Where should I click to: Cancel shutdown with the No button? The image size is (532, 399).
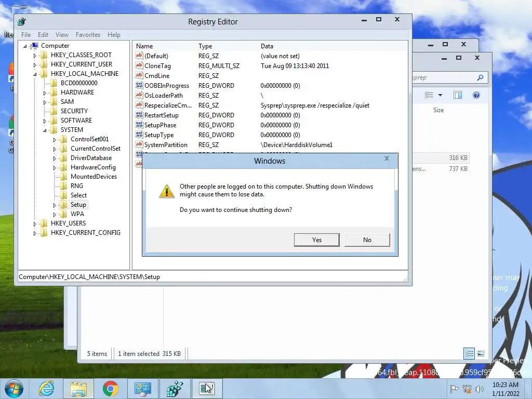tap(367, 240)
